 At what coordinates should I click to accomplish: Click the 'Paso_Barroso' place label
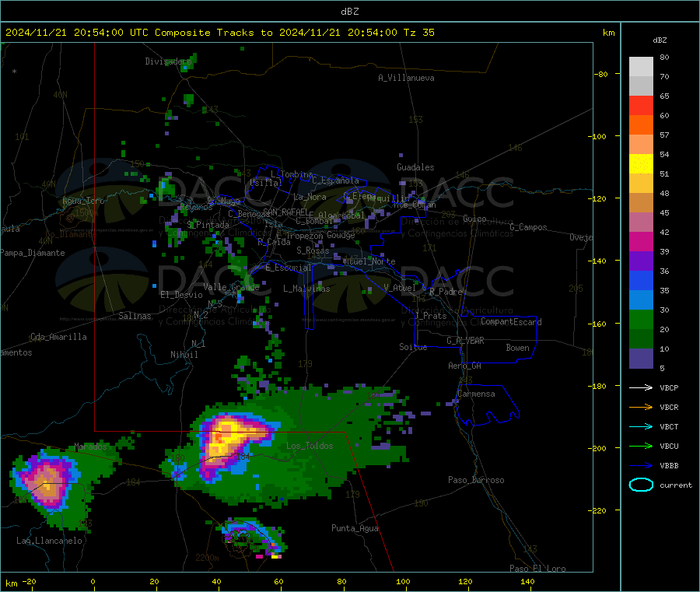[476, 480]
